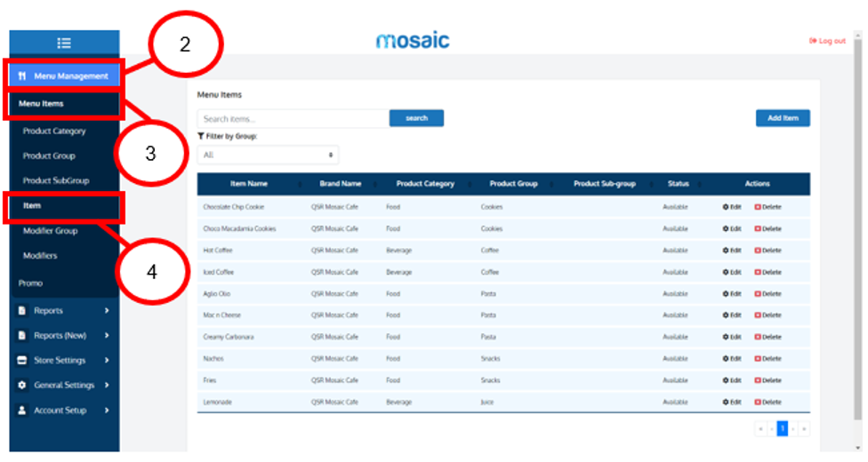Click the Reports (New) document icon
Screen dimensions: 868x462
click(x=22, y=336)
